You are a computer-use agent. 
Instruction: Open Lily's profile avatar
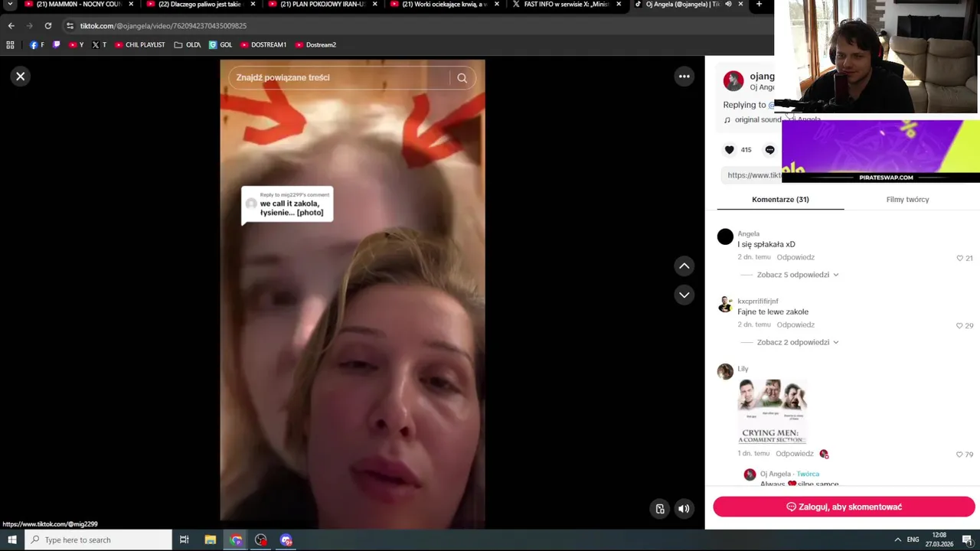point(725,372)
